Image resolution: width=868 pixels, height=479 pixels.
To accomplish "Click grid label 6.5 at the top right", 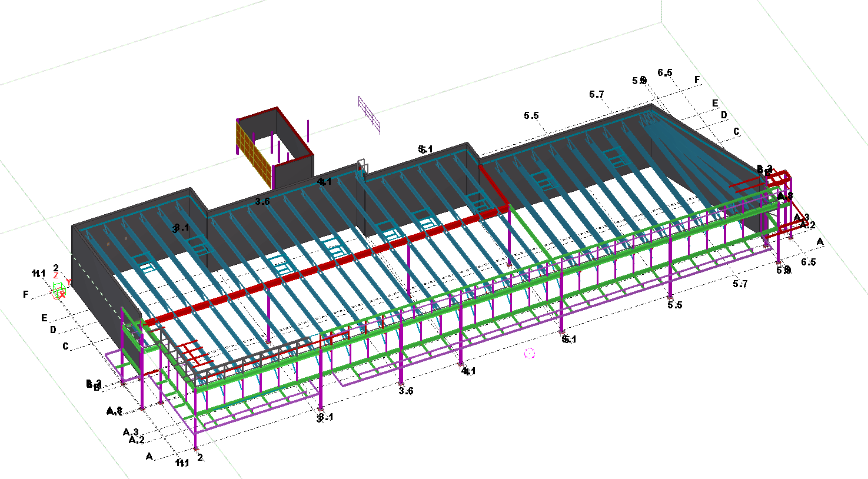I will pos(665,73).
